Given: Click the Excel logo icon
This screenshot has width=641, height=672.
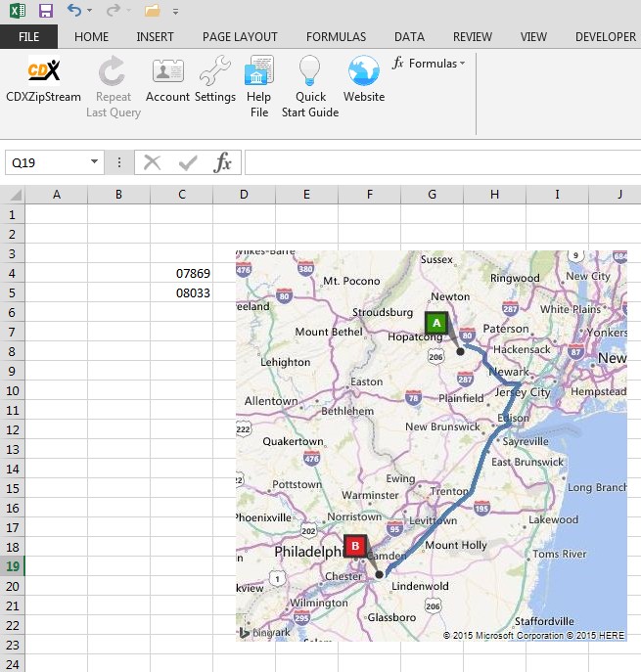Looking at the screenshot, I should [18, 11].
